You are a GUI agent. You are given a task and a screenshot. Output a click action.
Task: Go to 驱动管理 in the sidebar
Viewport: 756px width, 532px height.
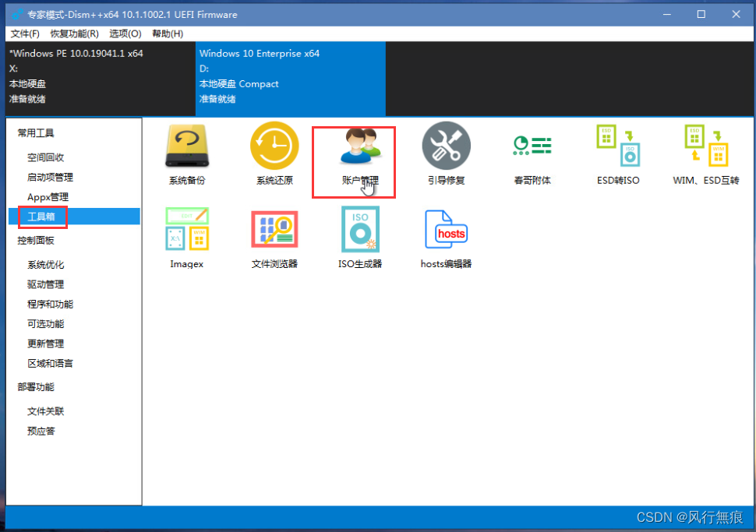[46, 284]
